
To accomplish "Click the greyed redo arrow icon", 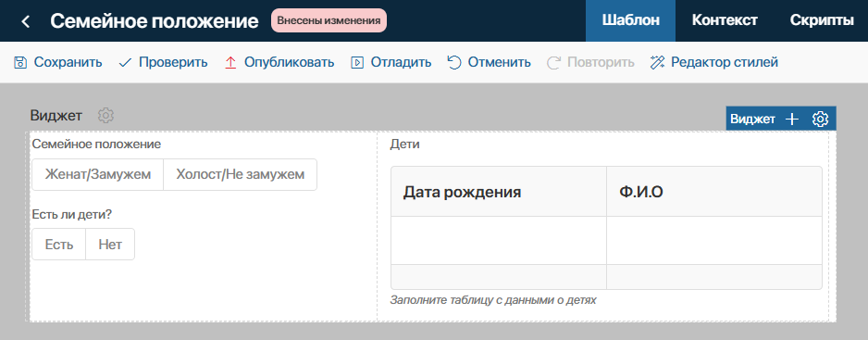I will (553, 62).
